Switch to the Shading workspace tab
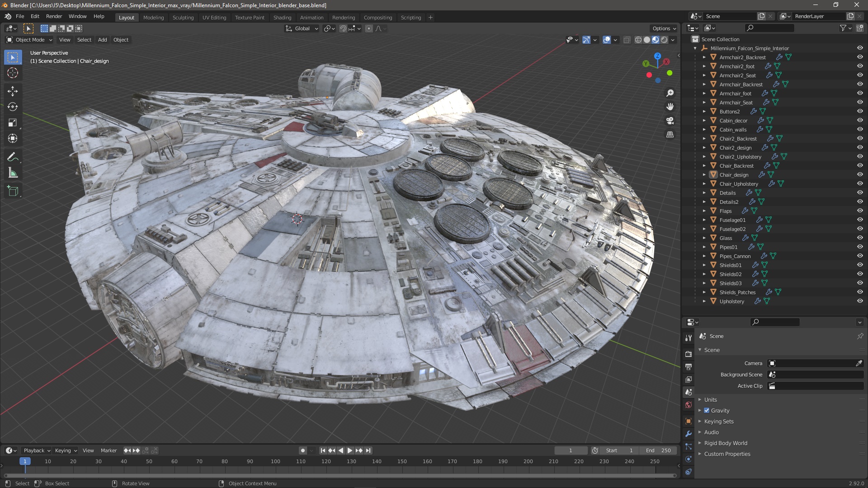Image resolution: width=868 pixels, height=488 pixels. click(282, 18)
